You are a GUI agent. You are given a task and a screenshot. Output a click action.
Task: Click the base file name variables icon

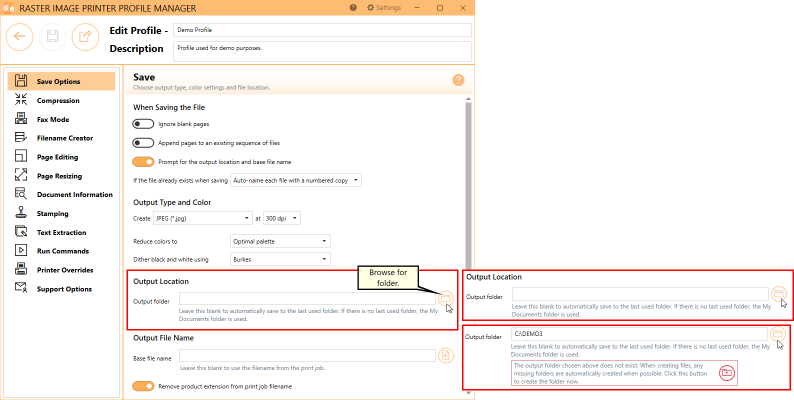[446, 355]
